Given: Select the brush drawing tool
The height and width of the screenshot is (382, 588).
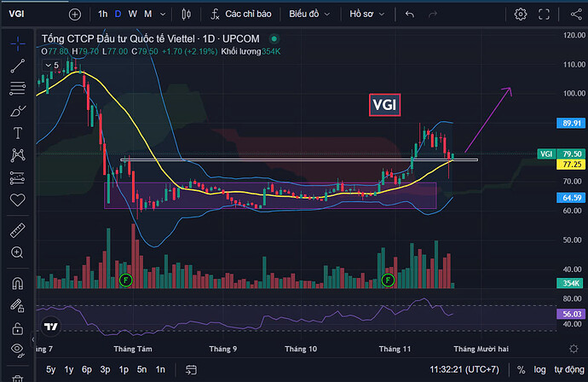Looking at the screenshot, I should (18, 111).
